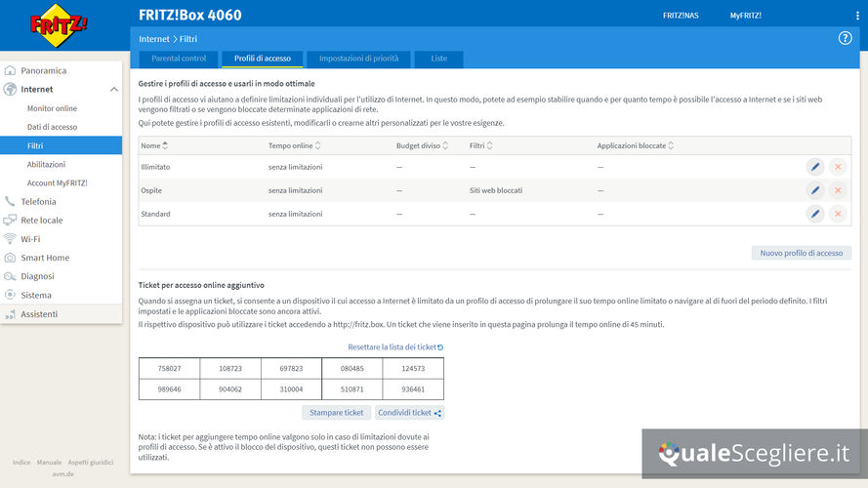Open MyFRITZ! in the top header
Screen dimensions: 868x488
745,16
